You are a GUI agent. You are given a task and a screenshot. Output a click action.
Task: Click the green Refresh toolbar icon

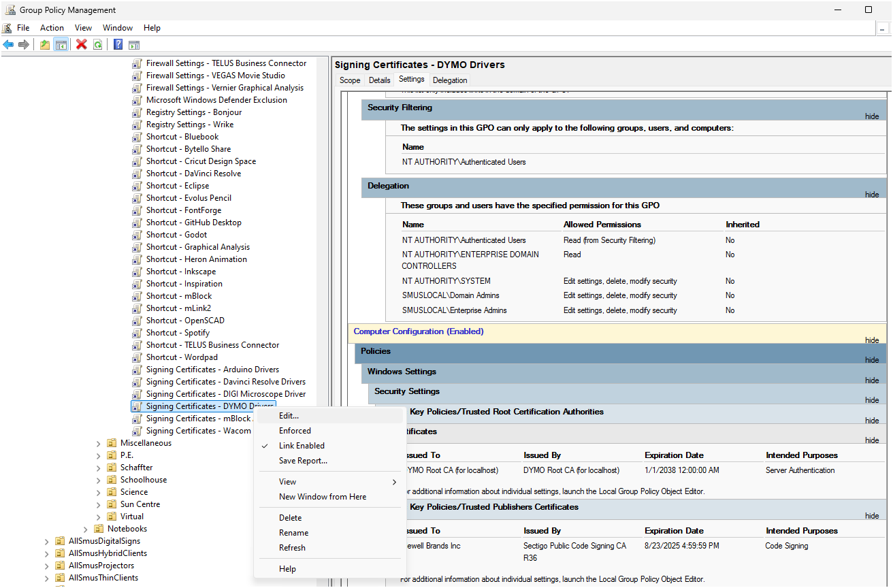point(97,45)
